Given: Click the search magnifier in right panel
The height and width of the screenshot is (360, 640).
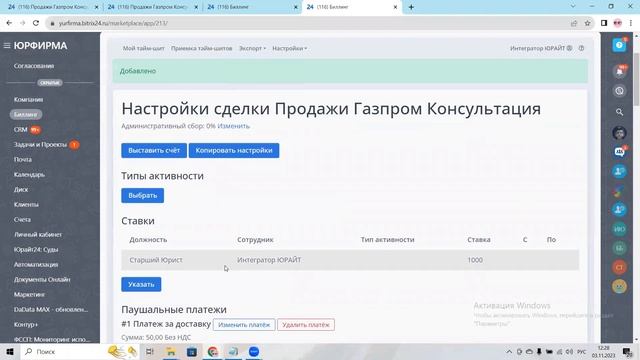Looking at the screenshot, I should 620,112.
